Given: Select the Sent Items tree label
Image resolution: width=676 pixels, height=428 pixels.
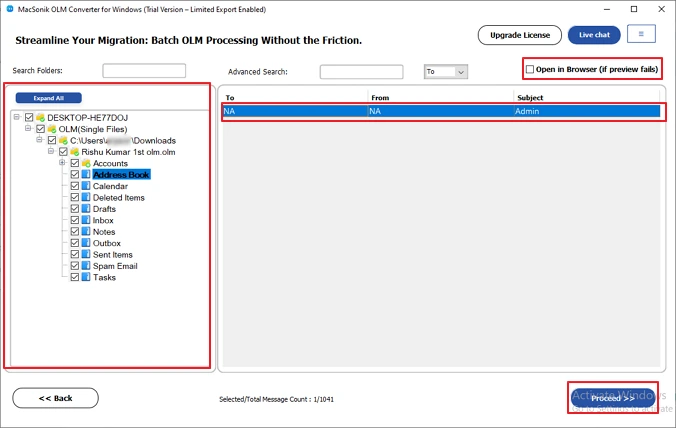Looking at the screenshot, I should click(x=113, y=255).
